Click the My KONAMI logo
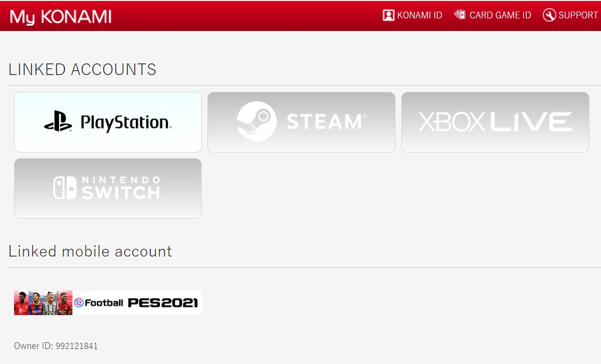Image resolution: width=601 pixels, height=364 pixels. 61,16
